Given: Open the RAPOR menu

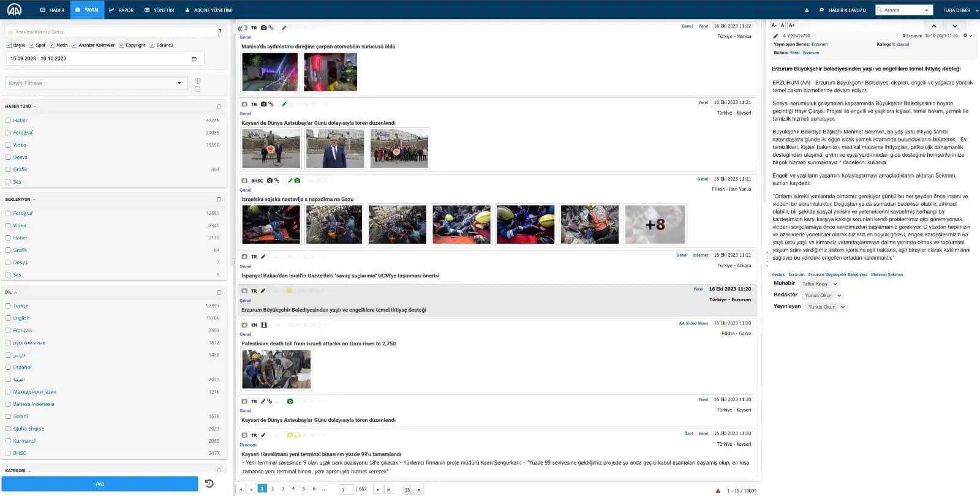Looking at the screenshot, I should tap(121, 10).
